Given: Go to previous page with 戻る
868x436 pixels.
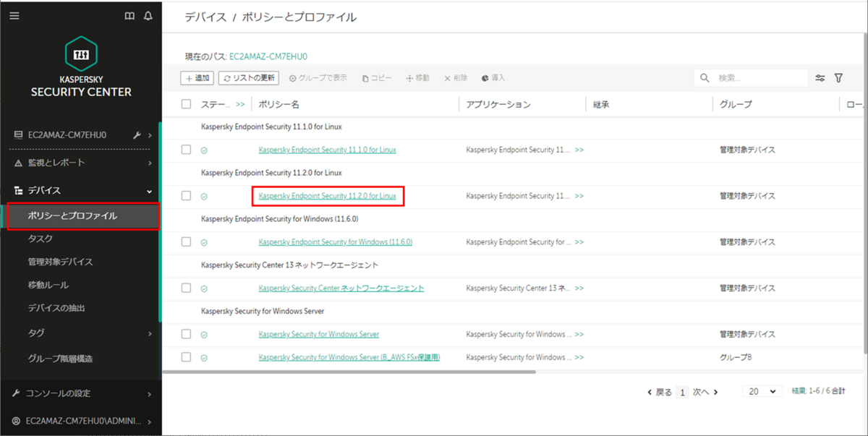Looking at the screenshot, I should click(659, 392).
